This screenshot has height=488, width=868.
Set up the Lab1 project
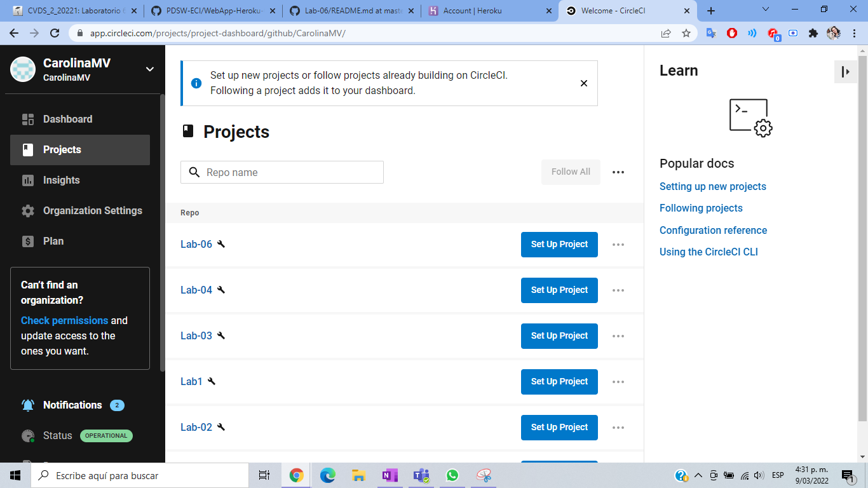[x=559, y=382]
